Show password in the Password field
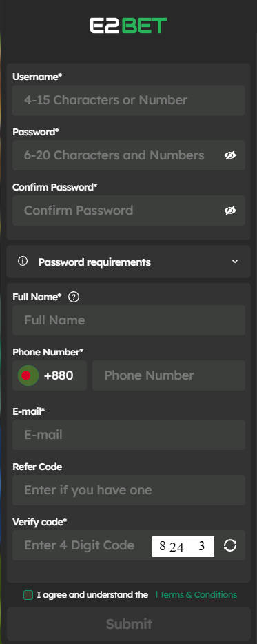 point(230,155)
